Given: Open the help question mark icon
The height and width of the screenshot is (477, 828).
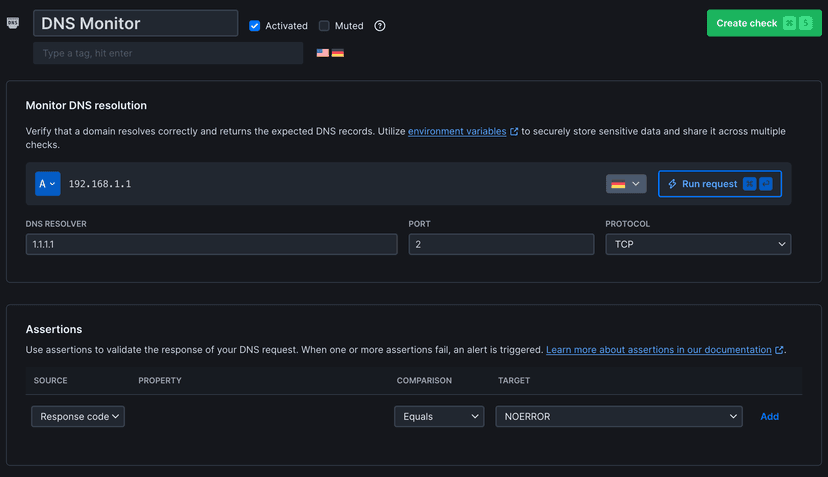Looking at the screenshot, I should click(x=380, y=26).
